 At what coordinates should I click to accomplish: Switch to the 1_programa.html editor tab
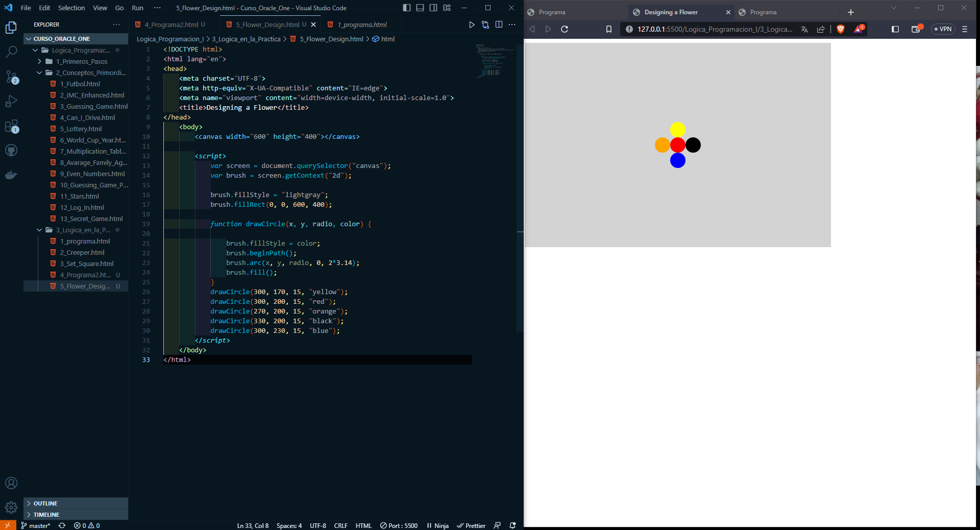[362, 25]
